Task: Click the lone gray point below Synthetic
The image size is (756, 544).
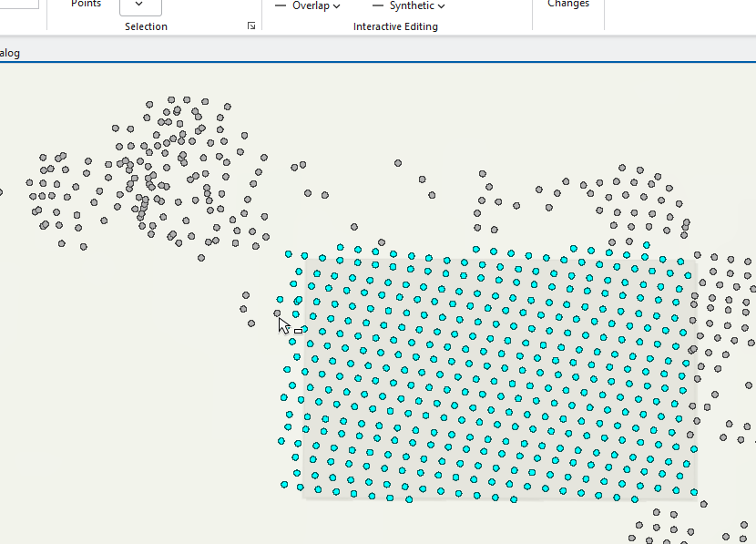Action: click(x=398, y=163)
